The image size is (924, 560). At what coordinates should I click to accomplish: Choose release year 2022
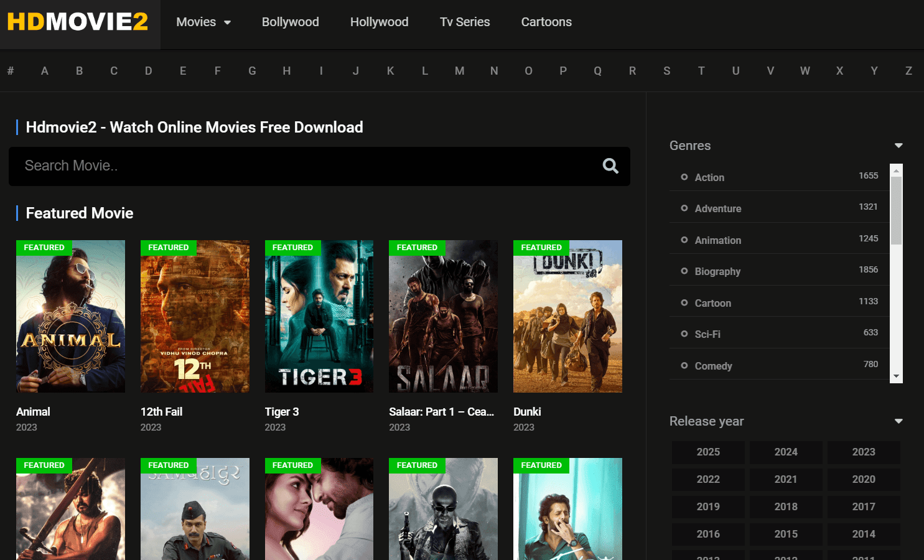[708, 479]
